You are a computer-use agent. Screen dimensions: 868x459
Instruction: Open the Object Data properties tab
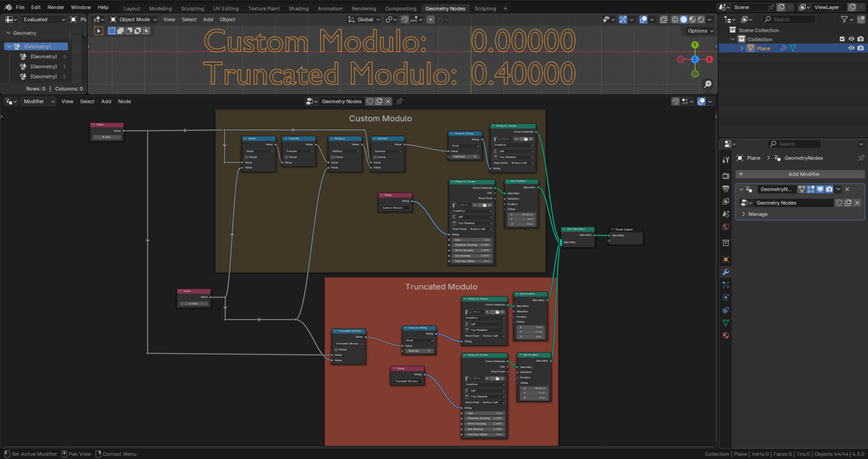point(726,323)
